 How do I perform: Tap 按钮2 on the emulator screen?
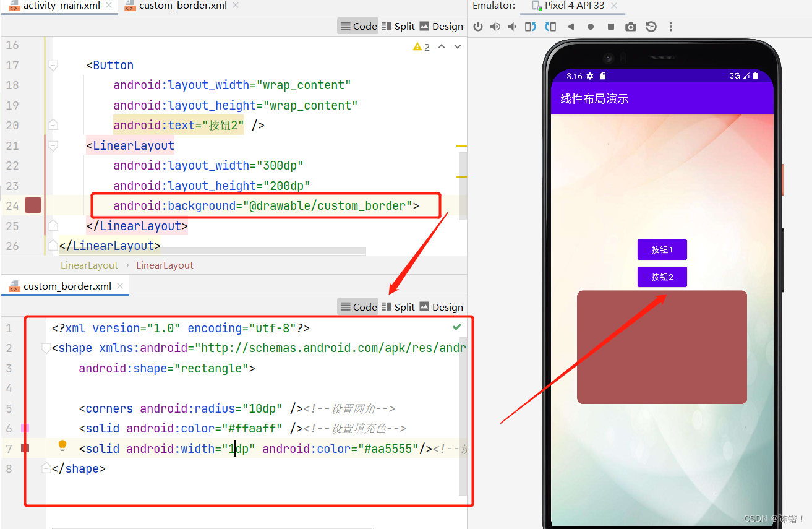(x=662, y=277)
